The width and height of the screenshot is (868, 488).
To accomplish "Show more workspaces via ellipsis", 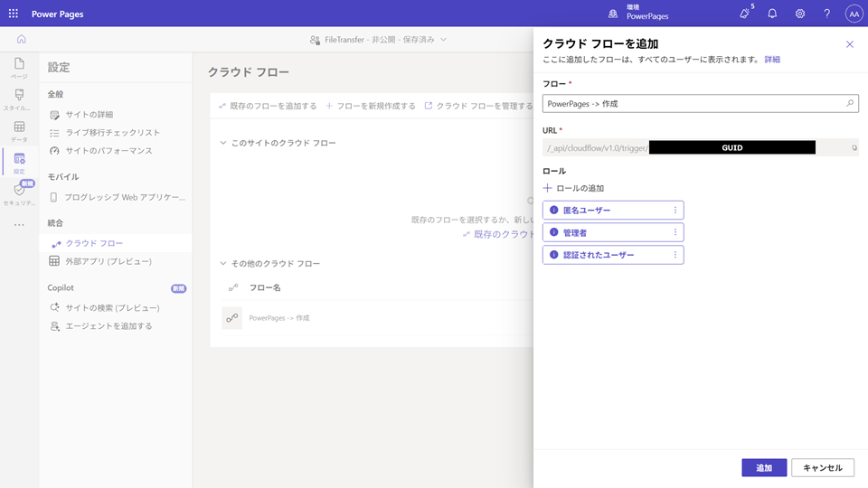I will point(19,225).
